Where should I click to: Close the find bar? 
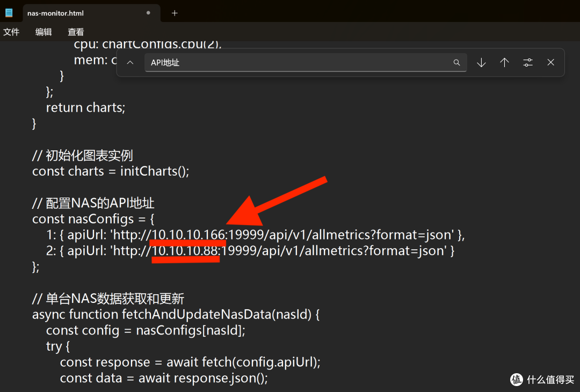tap(551, 62)
